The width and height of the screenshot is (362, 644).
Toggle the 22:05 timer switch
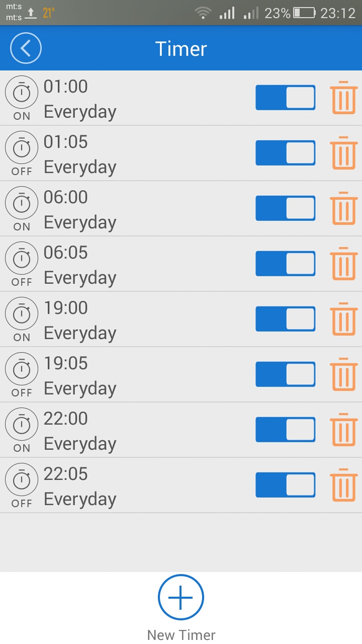pos(286,485)
